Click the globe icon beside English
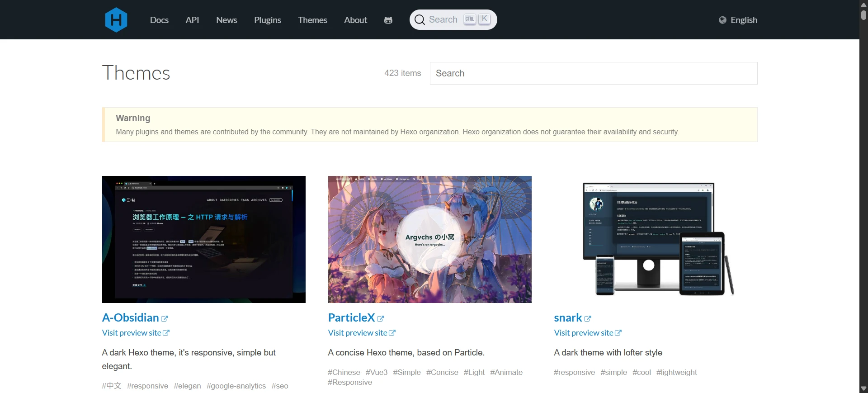 722,20
